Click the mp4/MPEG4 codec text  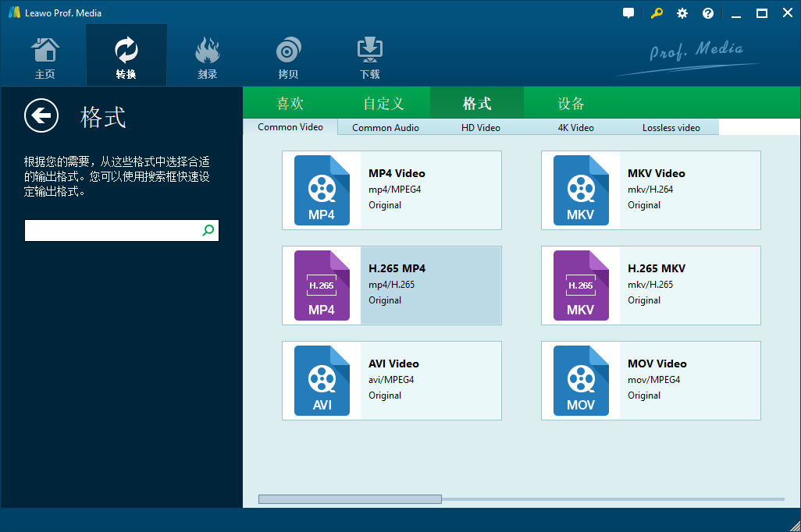point(395,190)
